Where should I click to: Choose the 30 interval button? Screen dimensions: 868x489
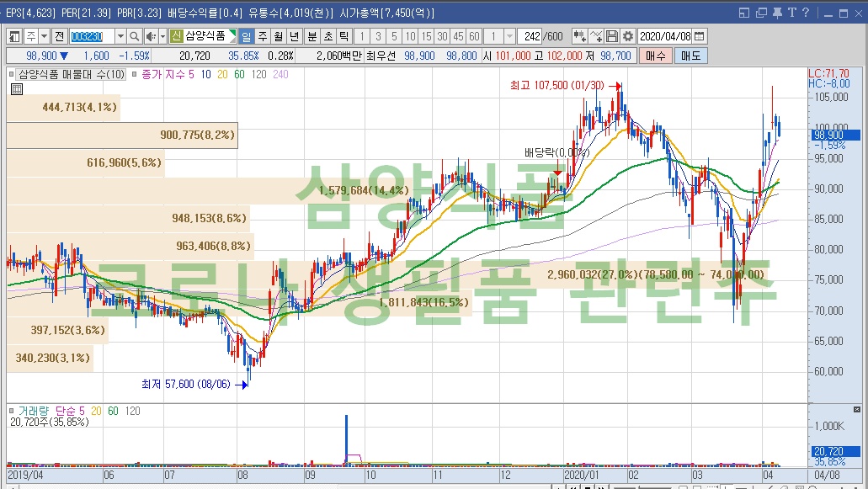(442, 36)
